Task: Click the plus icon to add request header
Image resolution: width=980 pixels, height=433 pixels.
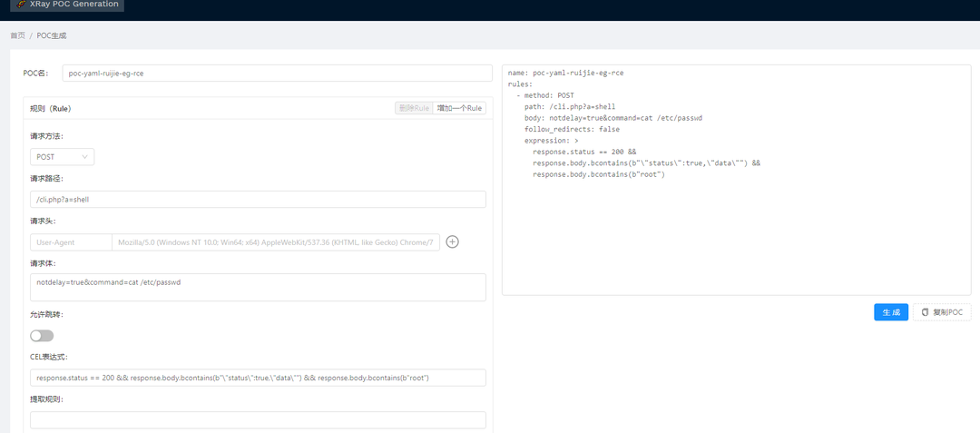Action: 453,242
